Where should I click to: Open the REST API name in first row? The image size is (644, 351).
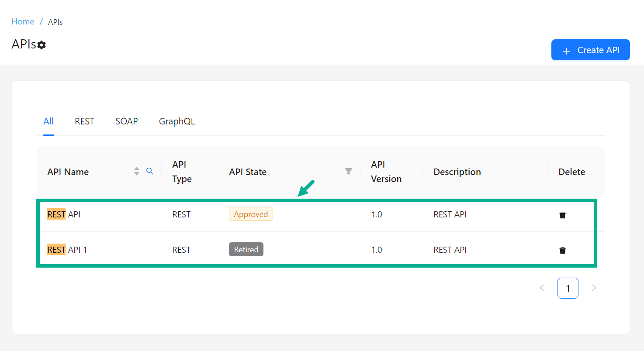(x=64, y=214)
